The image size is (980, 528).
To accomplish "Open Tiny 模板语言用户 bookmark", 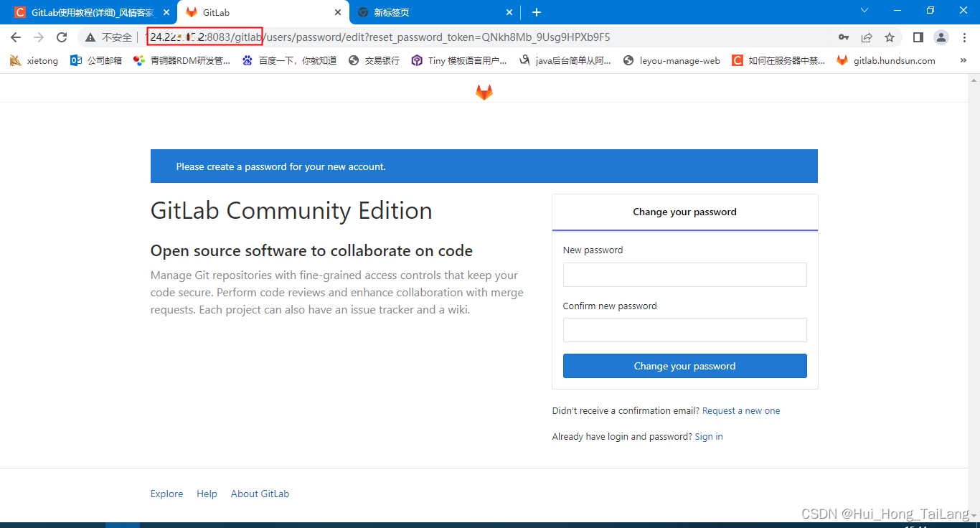I will tap(459, 61).
